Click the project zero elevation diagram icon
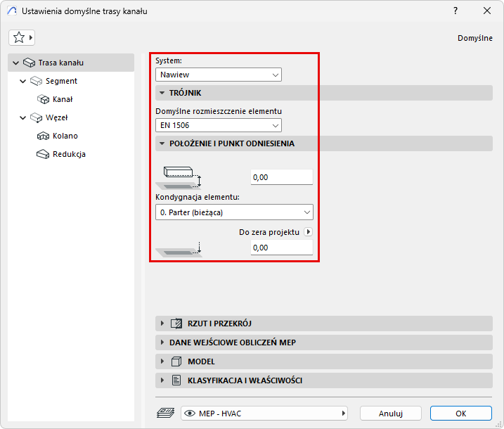 click(x=179, y=250)
